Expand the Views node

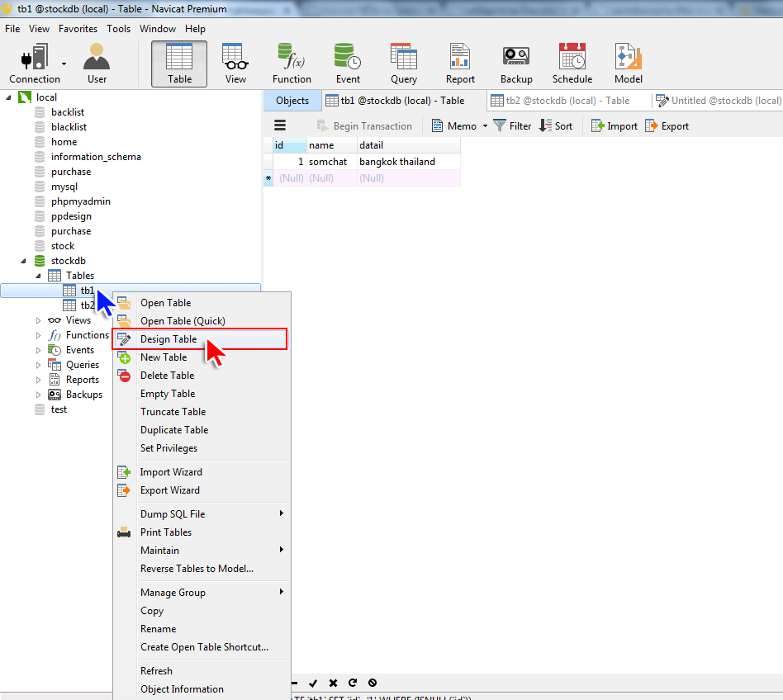pyautogui.click(x=39, y=320)
